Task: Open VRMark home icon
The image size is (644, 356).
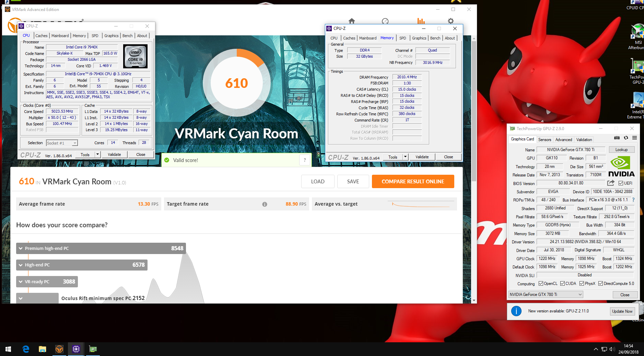Action: (x=352, y=21)
